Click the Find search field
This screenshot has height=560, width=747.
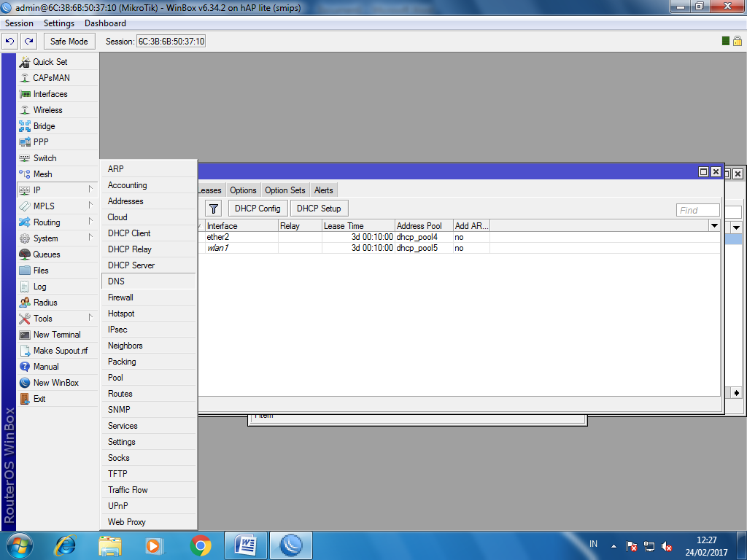coord(697,210)
